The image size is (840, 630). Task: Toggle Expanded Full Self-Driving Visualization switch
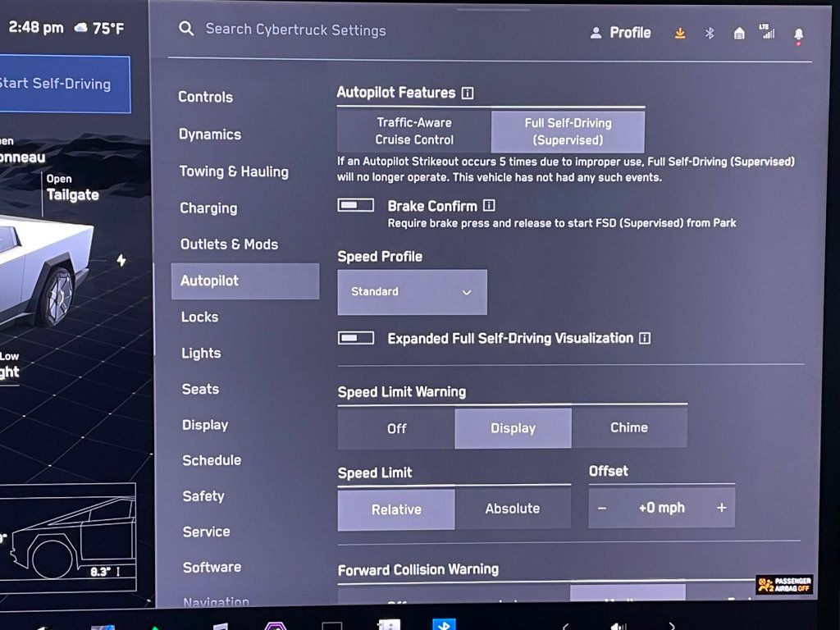click(356, 338)
